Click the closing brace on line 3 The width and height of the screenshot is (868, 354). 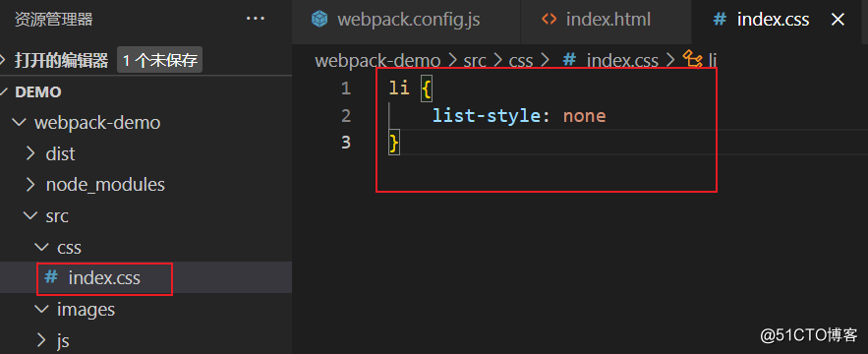pos(394,143)
